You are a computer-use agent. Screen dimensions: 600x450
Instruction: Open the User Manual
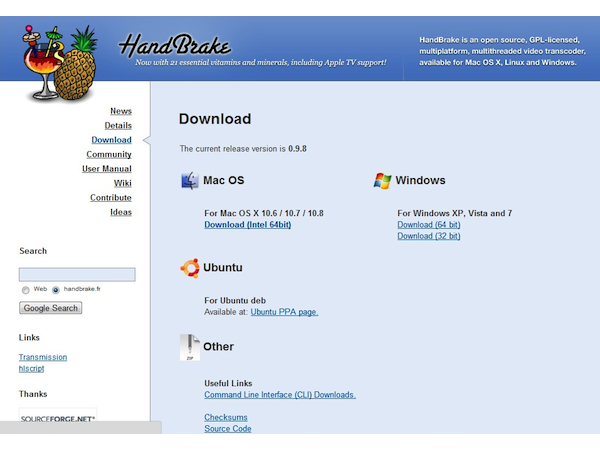click(x=107, y=169)
